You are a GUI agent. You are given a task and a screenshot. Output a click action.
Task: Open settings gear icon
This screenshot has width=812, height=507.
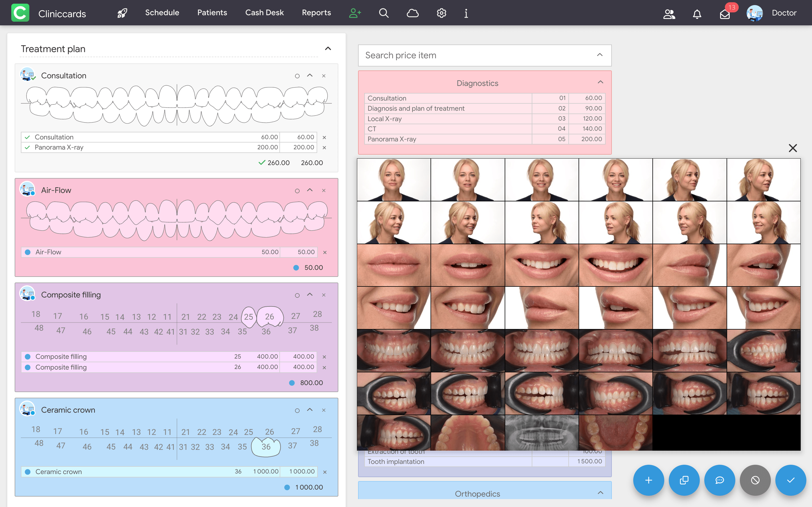[x=441, y=13]
